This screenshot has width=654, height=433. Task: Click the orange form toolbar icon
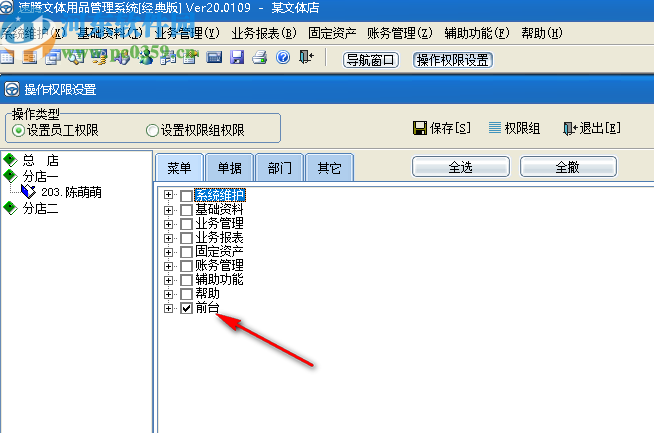[30, 58]
